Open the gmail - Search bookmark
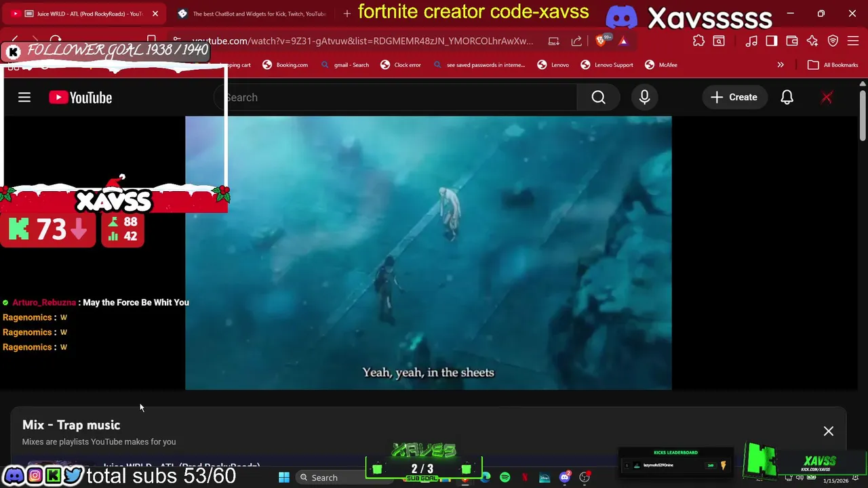Image resolution: width=868 pixels, height=488 pixels. pos(345,65)
